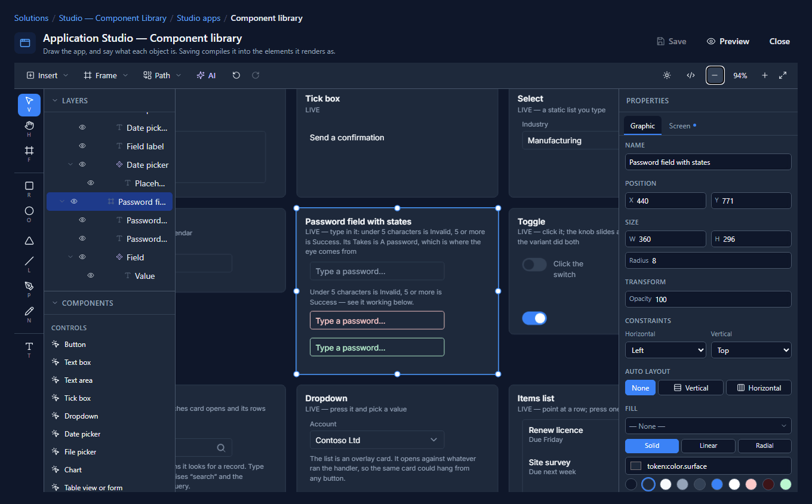Turn on the switch beside 'Click the switch'
Screen dimensions: 812x504
pos(534,265)
